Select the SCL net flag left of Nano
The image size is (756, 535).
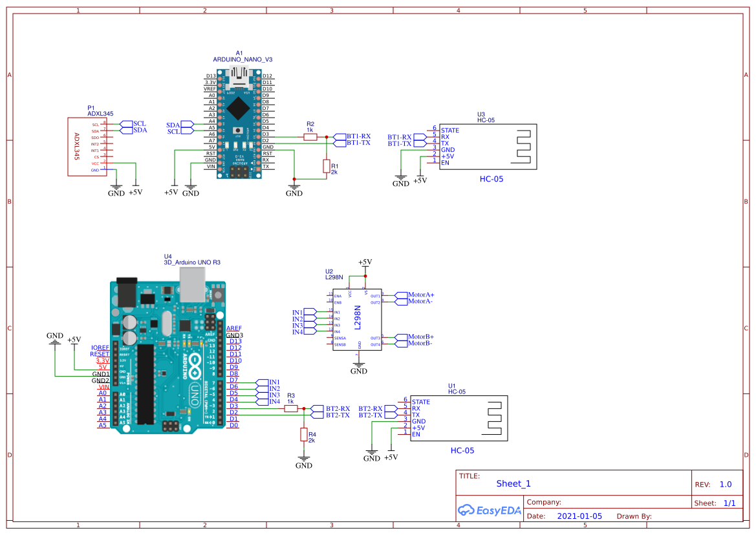coord(180,131)
